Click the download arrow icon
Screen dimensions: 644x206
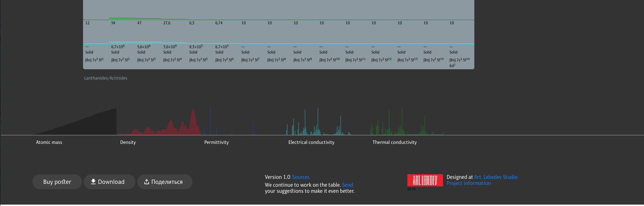93,182
